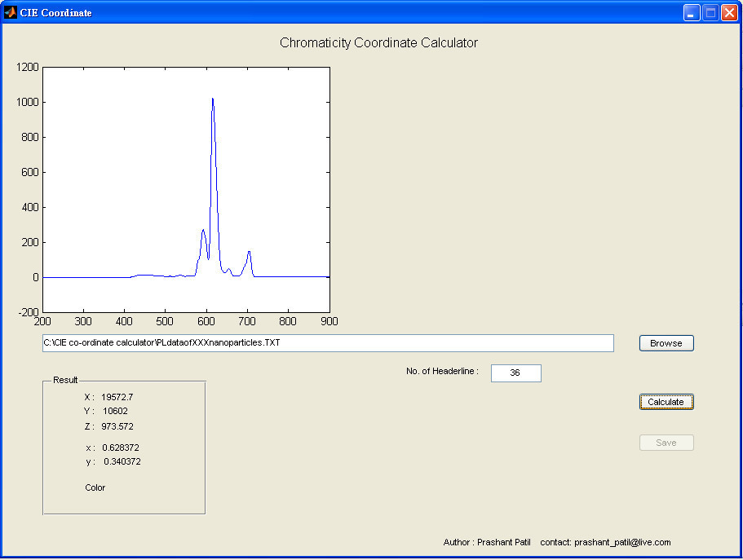Click the MATLAB icon in the title bar
Viewport: 743px width, 560px height.
click(x=11, y=12)
